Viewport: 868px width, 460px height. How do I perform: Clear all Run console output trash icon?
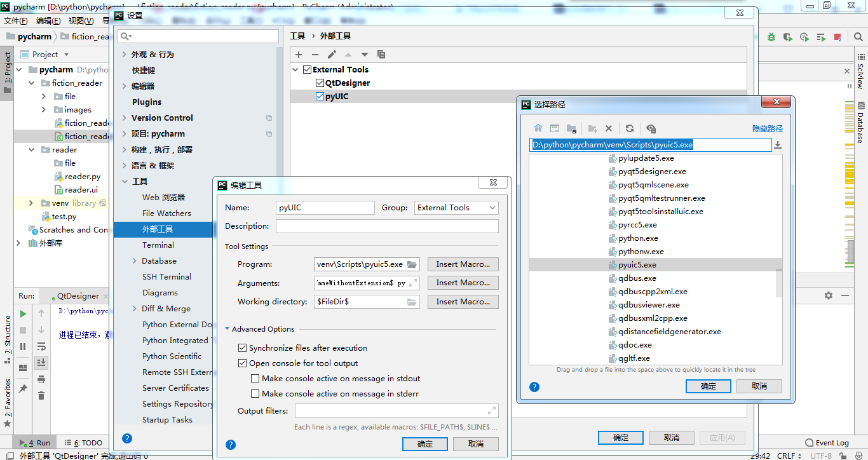(41, 396)
